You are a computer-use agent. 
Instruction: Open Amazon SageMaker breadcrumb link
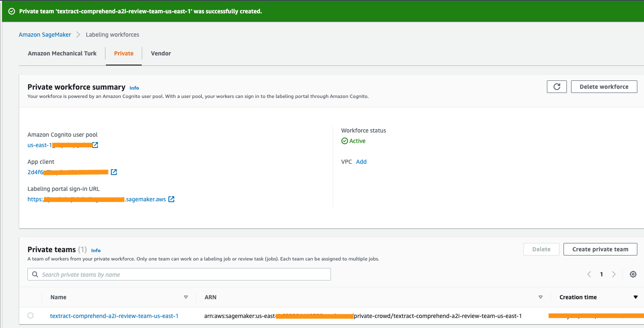pos(45,35)
